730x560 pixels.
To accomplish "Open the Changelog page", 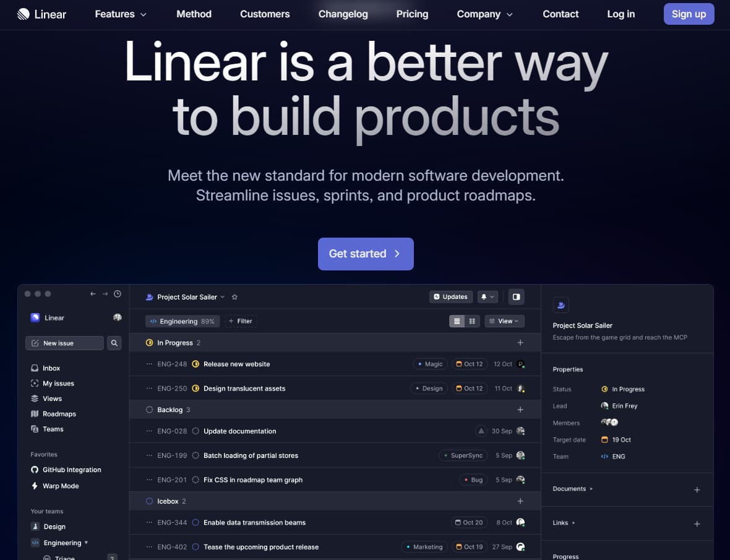I will click(343, 14).
